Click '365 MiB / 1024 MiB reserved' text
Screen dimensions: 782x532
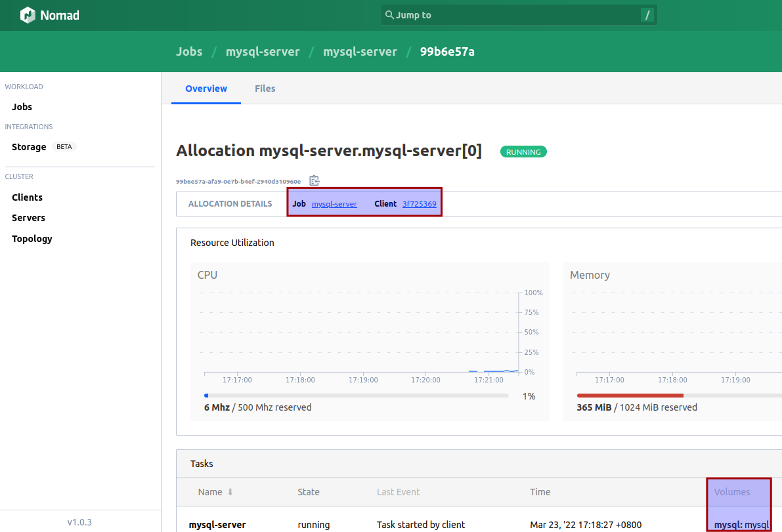coord(637,407)
